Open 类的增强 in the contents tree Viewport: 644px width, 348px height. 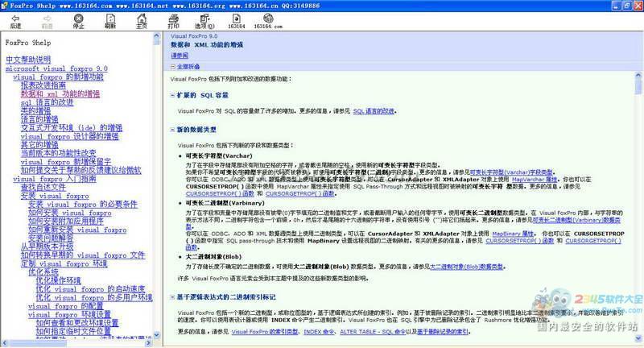tap(35, 111)
